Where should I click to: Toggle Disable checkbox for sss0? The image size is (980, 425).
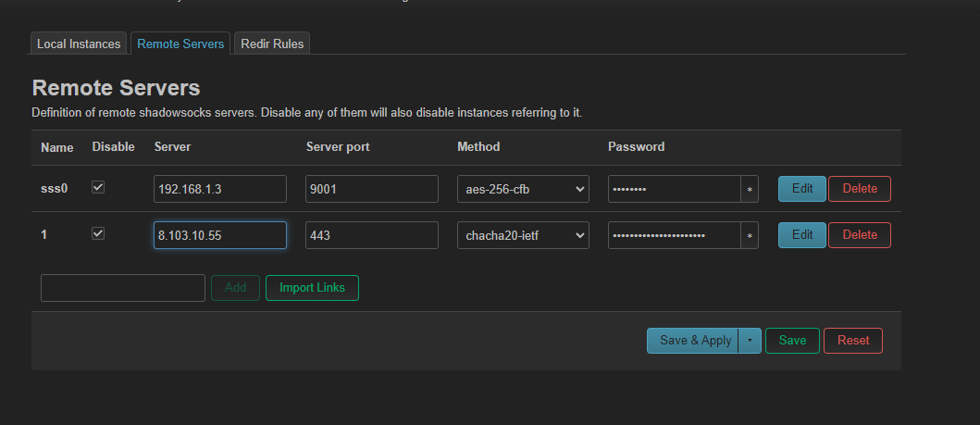point(98,187)
